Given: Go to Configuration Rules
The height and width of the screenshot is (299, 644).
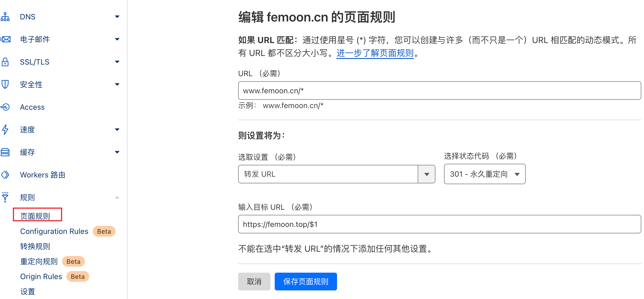Looking at the screenshot, I should pyautogui.click(x=54, y=231).
